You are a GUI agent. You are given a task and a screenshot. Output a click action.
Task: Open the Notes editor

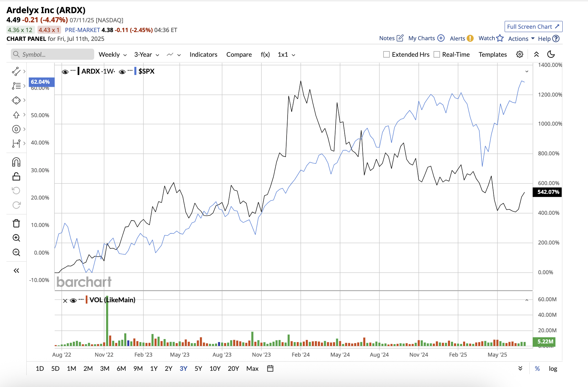[391, 38]
